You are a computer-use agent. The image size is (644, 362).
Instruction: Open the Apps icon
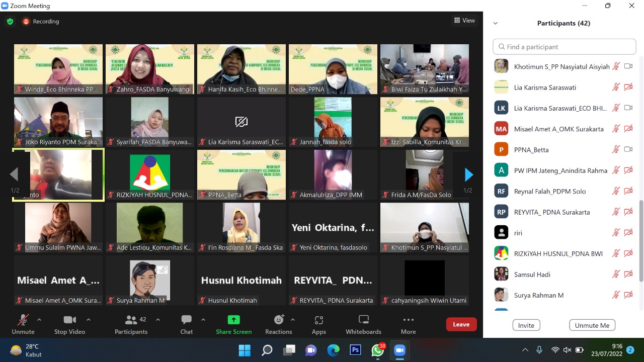[318, 324]
